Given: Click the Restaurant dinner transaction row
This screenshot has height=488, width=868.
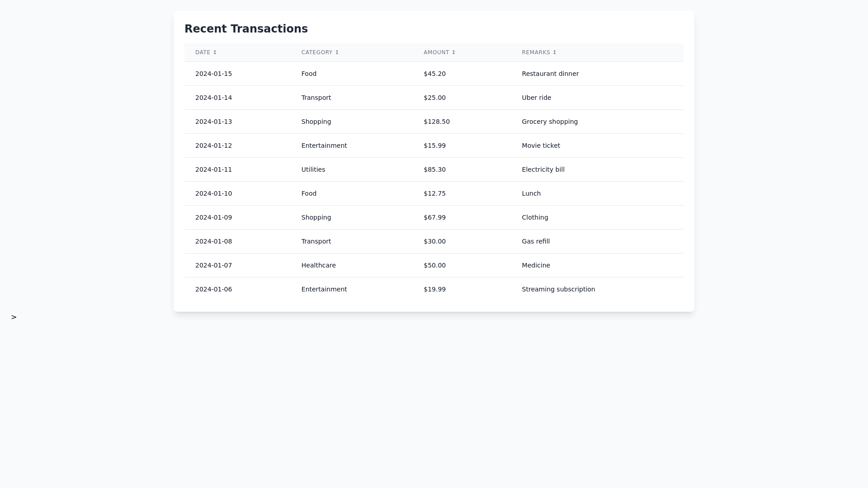Looking at the screenshot, I should click(x=550, y=74).
